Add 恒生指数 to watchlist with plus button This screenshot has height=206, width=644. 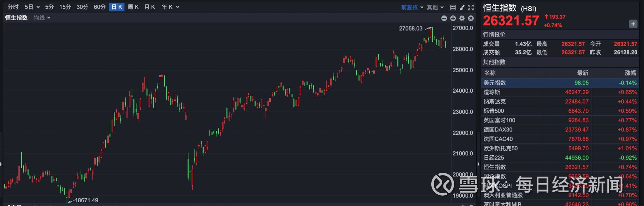(633, 24)
